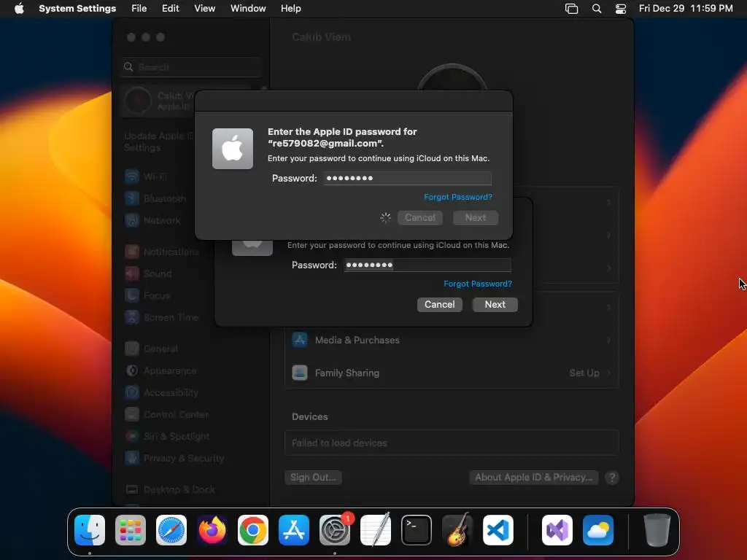
Task: Click greyed Next in front dialog
Action: (476, 217)
